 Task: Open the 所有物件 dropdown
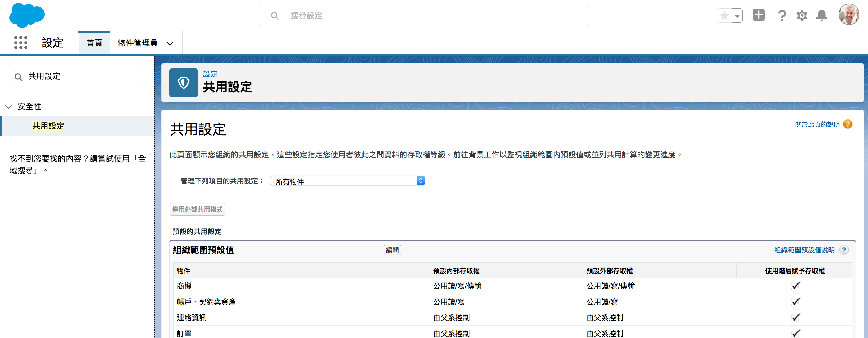[347, 181]
